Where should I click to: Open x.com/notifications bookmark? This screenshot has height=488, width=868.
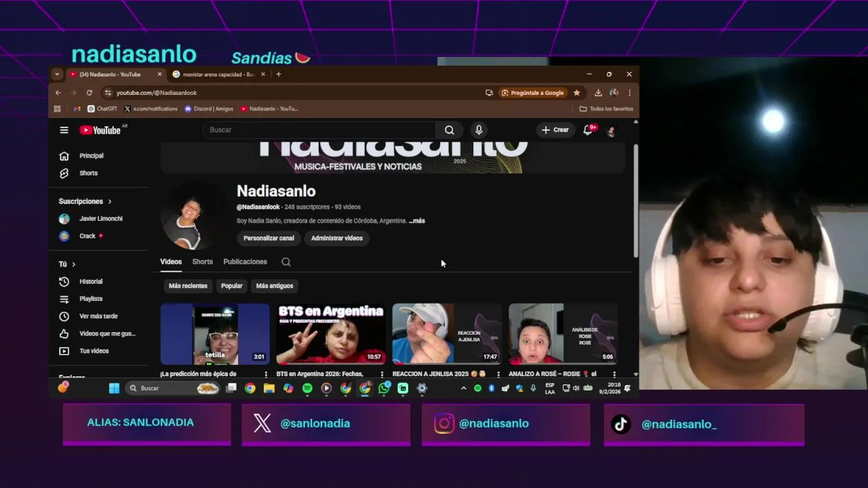(x=151, y=108)
